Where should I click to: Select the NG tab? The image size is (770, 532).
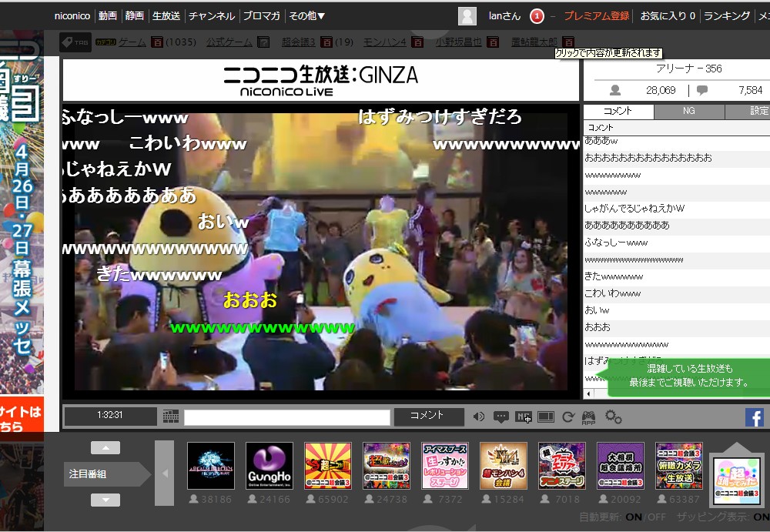(x=689, y=111)
